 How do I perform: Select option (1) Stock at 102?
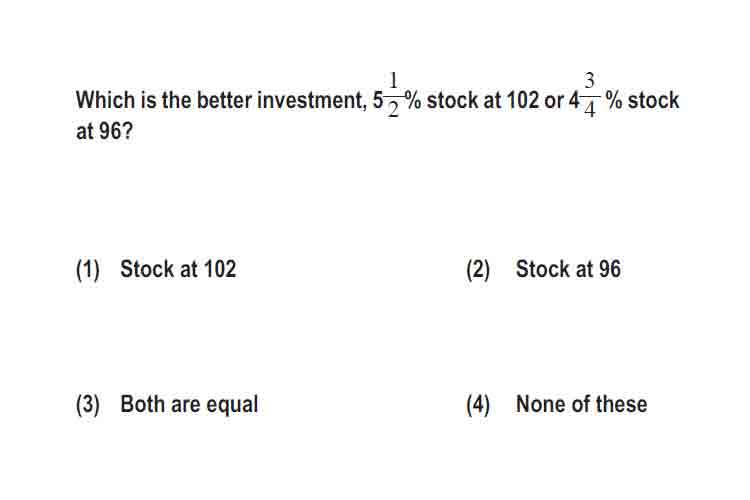coord(156,269)
